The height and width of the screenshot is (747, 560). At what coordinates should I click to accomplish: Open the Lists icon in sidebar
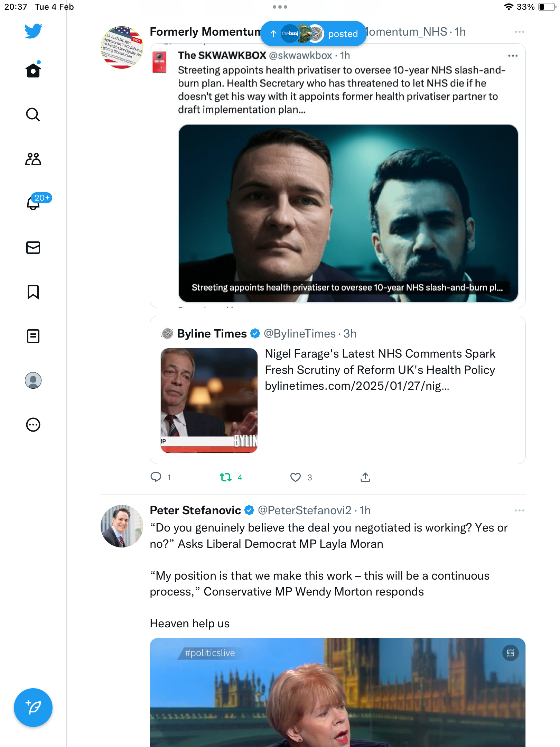(x=33, y=336)
